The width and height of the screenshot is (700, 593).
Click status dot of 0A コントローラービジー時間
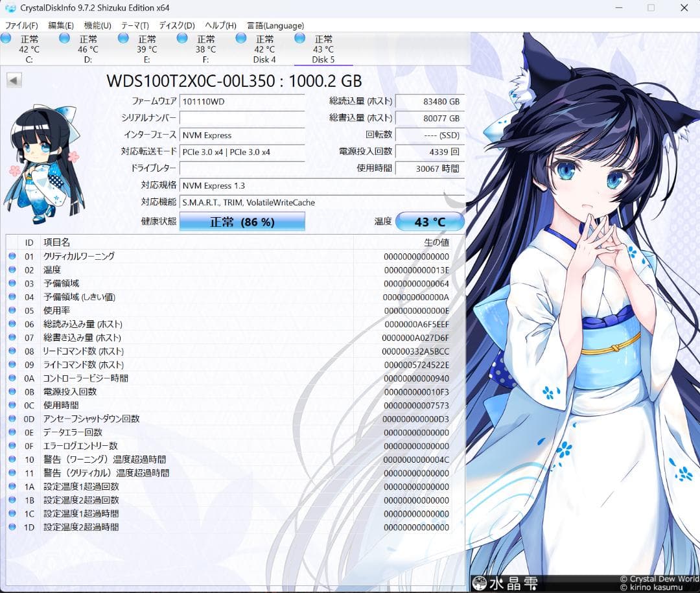(x=12, y=378)
